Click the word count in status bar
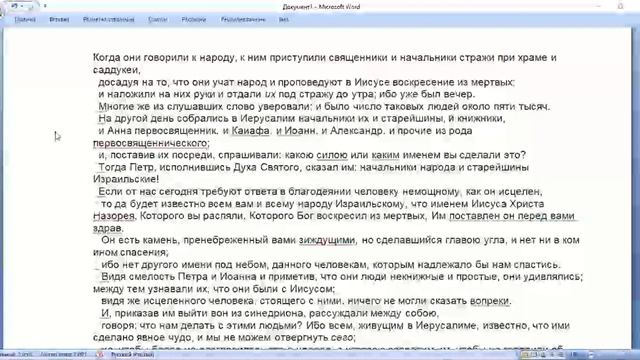 click(x=63, y=355)
